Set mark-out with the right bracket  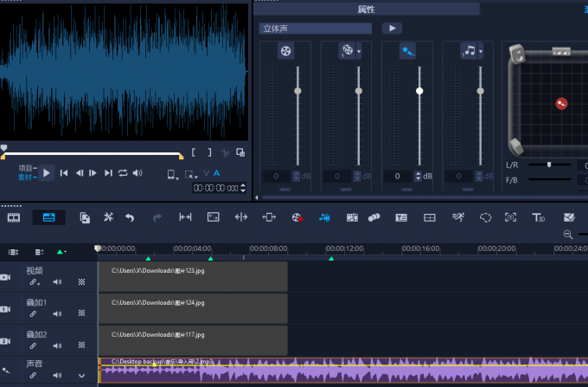209,152
